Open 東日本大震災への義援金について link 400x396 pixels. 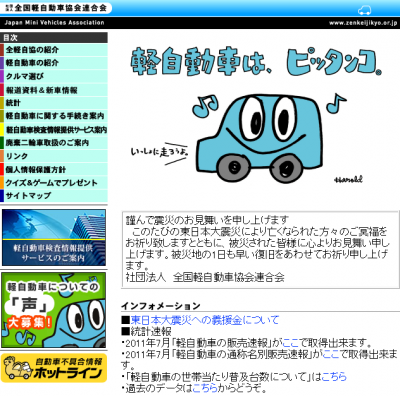[205, 320]
